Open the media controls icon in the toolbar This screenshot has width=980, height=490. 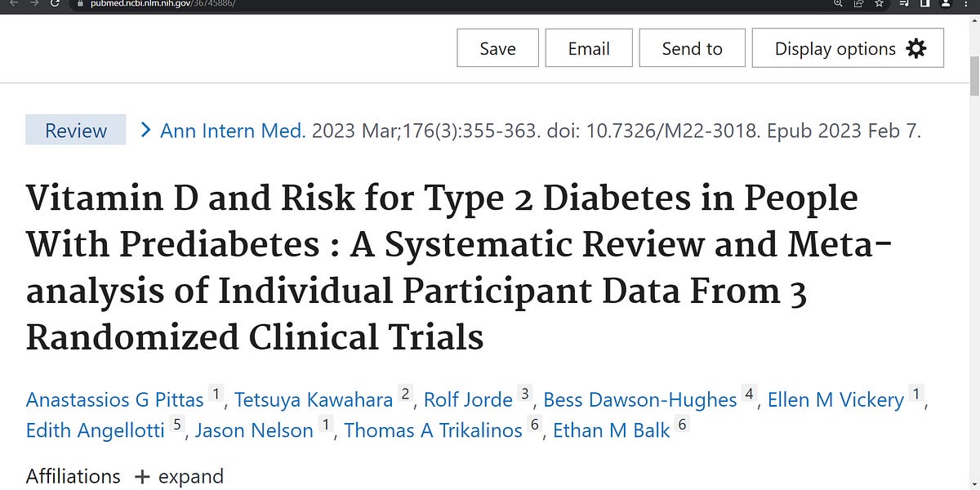tap(902, 4)
